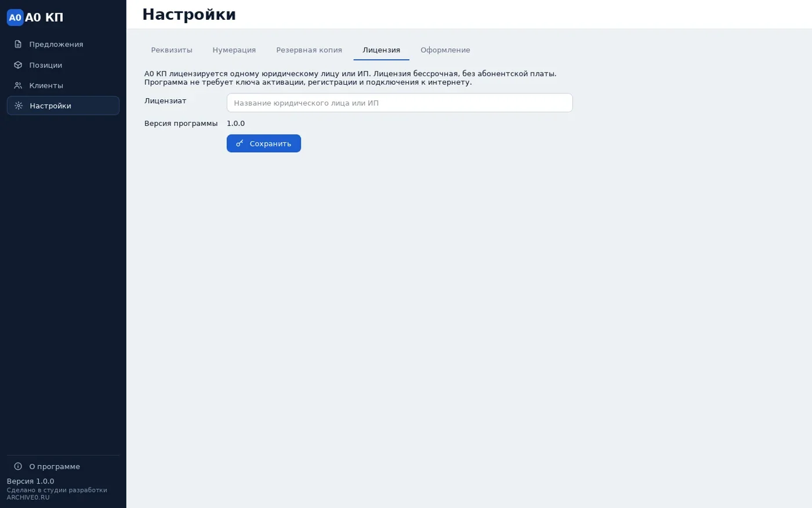Screen dimensions: 812x508
Task: Click the Лицензиат label
Action: (165, 101)
